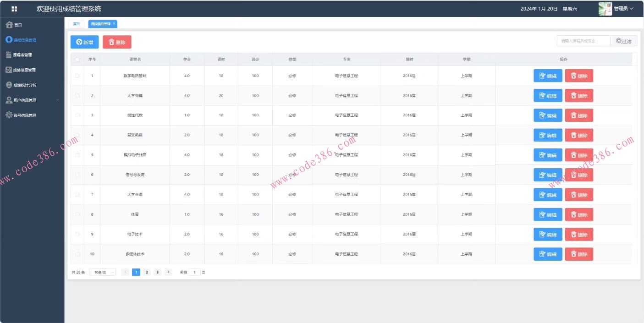
Task: Open 课程表管理 in the sidebar
Action: pos(19,55)
